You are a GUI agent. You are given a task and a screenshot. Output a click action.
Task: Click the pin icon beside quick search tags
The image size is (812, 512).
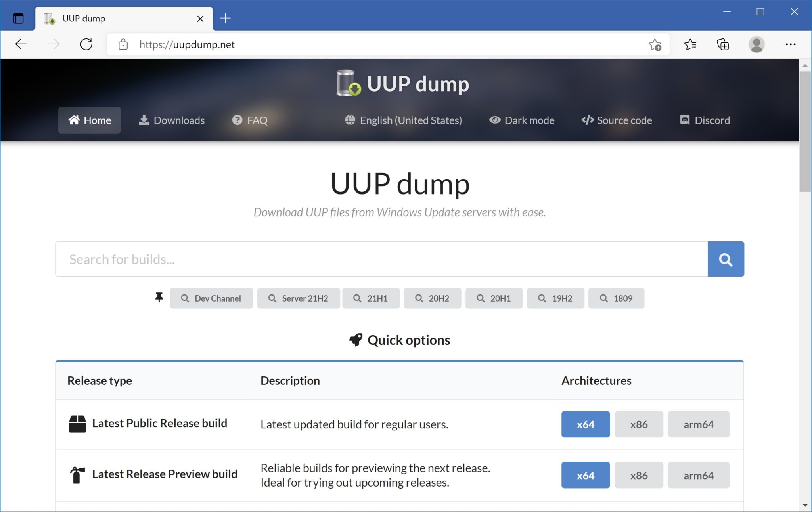click(x=159, y=298)
